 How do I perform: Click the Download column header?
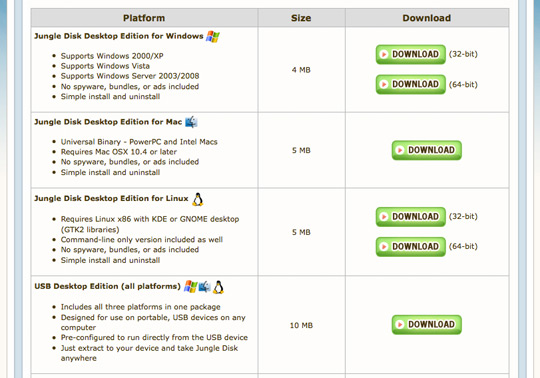[x=427, y=18]
